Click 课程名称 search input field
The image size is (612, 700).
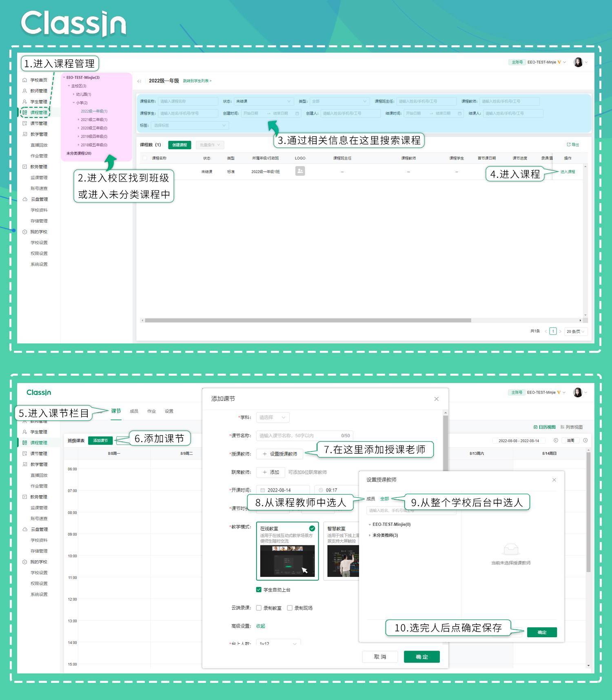[188, 101]
